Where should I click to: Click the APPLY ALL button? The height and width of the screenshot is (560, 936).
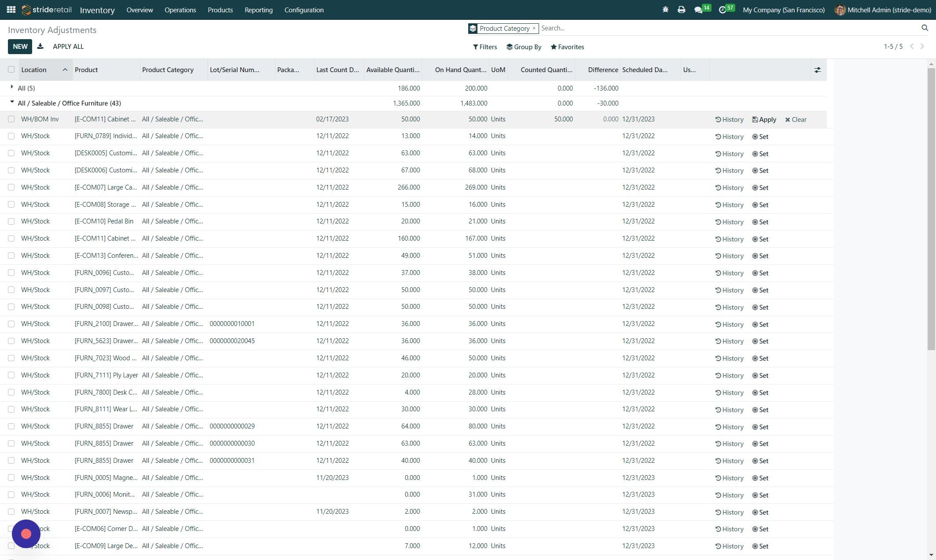click(68, 46)
